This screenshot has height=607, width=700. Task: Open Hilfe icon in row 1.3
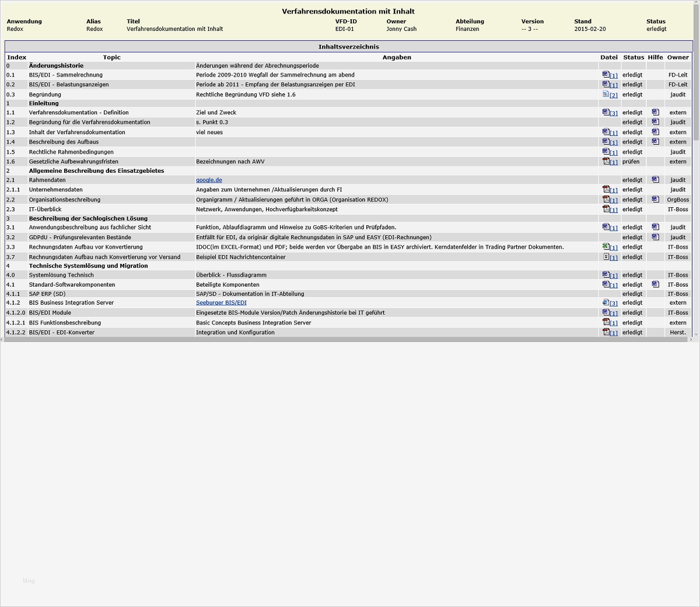pos(655,132)
